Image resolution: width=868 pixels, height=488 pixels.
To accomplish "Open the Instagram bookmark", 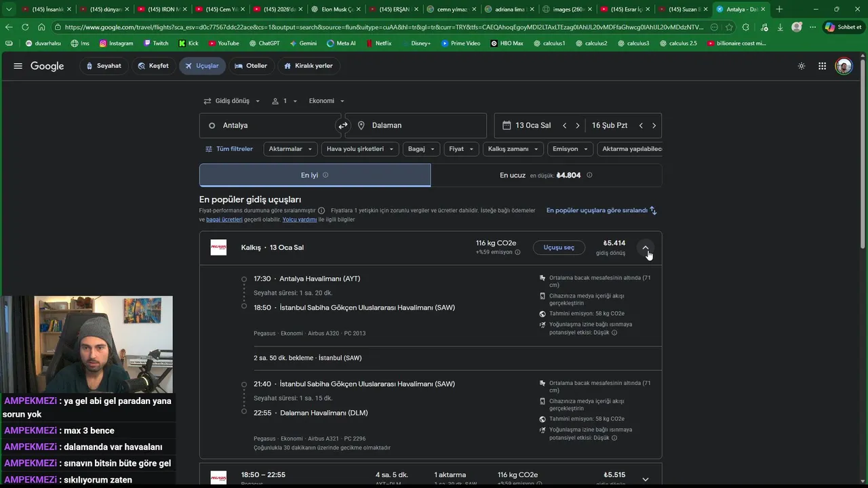I will tap(116, 43).
